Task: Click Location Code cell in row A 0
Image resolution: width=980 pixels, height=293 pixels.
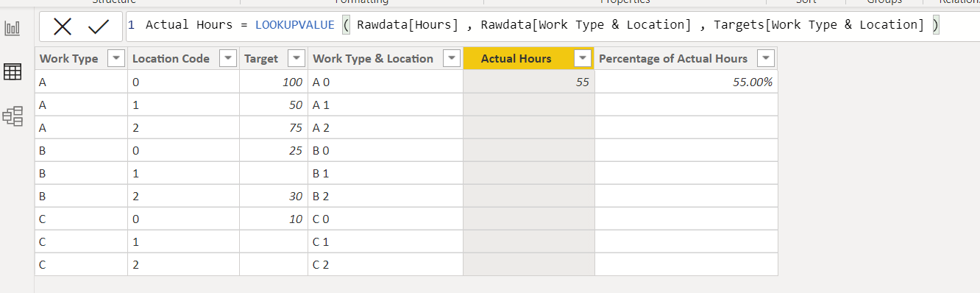Action: coord(183,82)
